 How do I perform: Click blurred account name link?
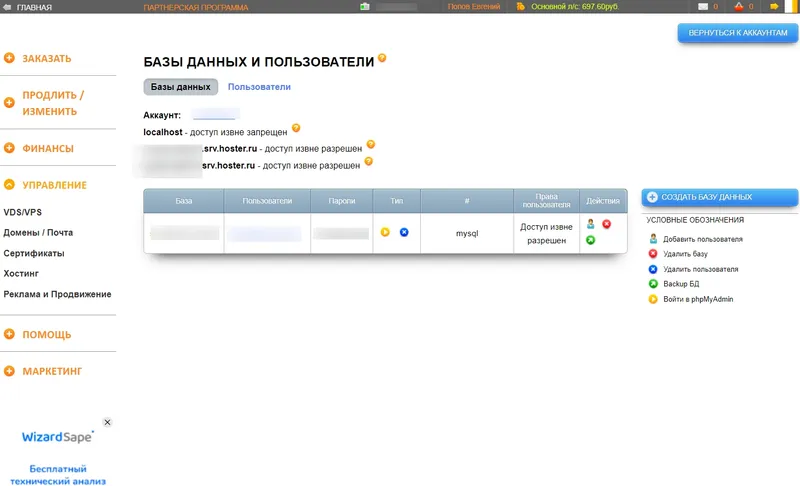pyautogui.click(x=214, y=114)
